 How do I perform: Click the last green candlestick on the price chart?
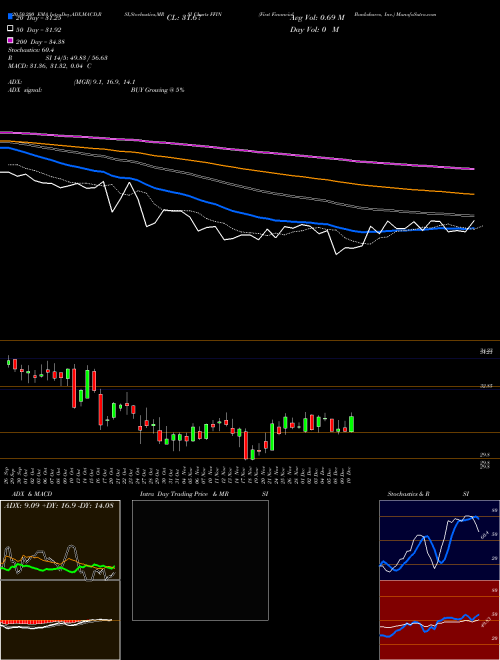pyautogui.click(x=351, y=424)
